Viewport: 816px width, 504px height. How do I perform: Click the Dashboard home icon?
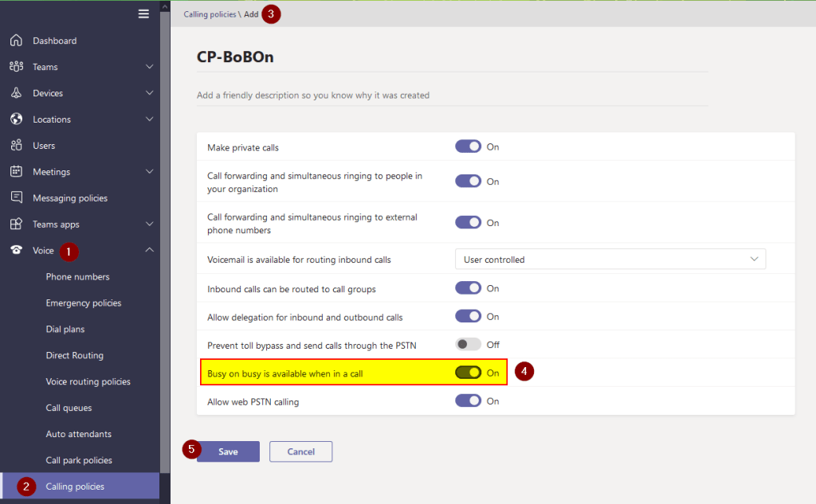coord(16,41)
